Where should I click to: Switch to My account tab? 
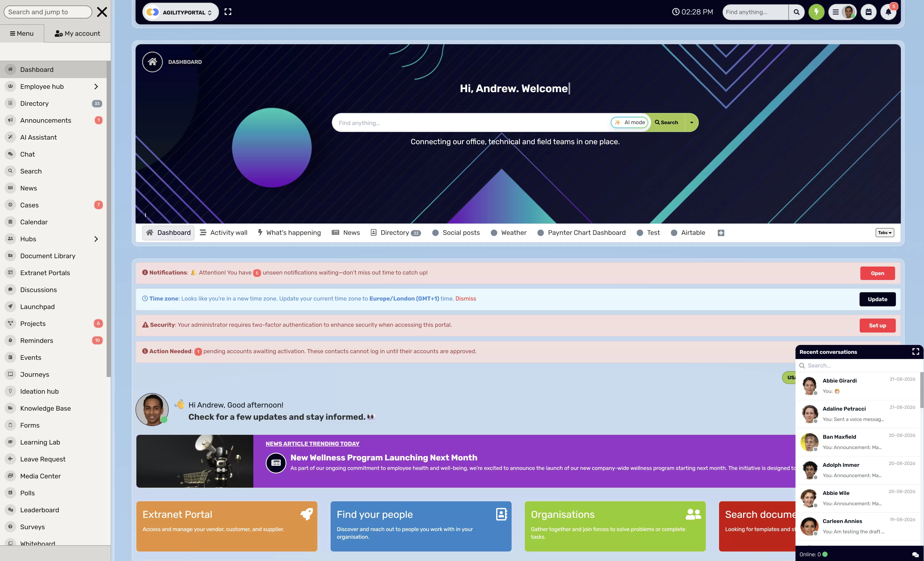coord(77,33)
